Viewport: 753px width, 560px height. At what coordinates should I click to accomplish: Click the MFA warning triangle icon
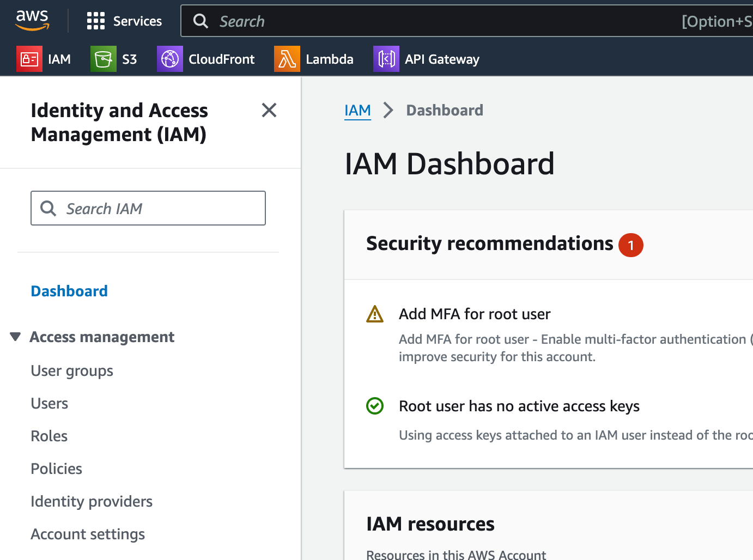375,314
